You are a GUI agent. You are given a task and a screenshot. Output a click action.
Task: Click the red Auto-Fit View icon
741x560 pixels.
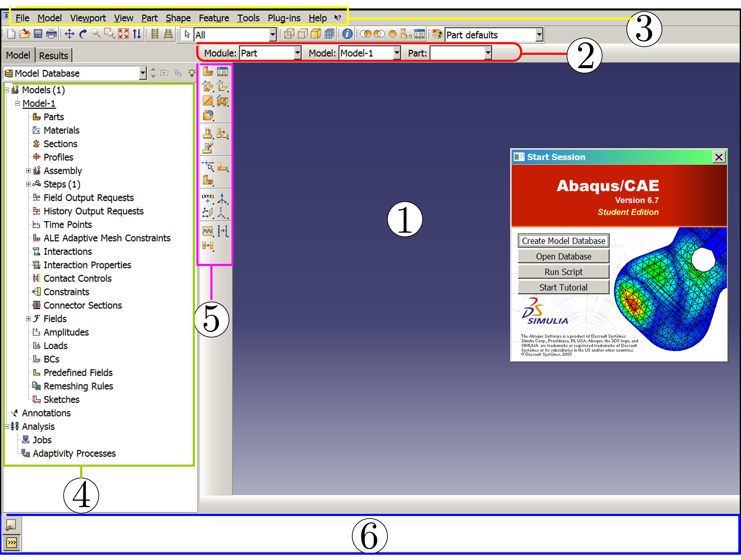tap(123, 34)
